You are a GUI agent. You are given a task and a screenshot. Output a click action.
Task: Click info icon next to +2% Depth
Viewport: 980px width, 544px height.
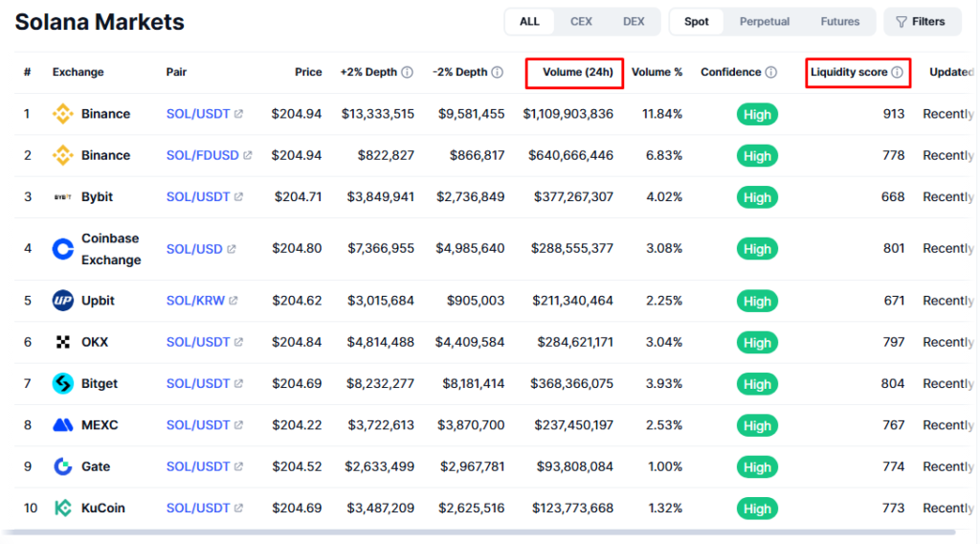pyautogui.click(x=407, y=72)
